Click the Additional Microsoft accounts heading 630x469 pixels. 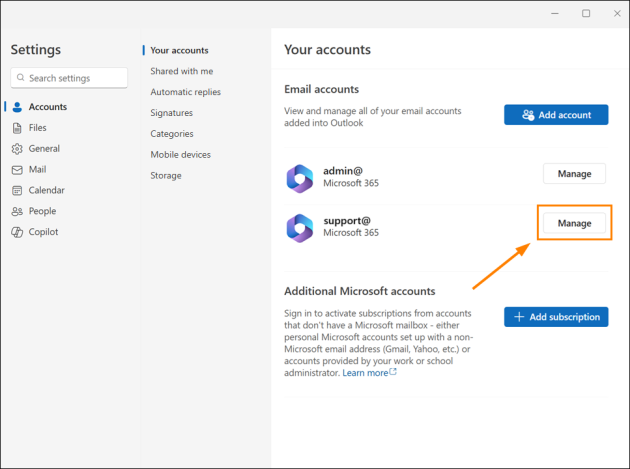(x=360, y=291)
